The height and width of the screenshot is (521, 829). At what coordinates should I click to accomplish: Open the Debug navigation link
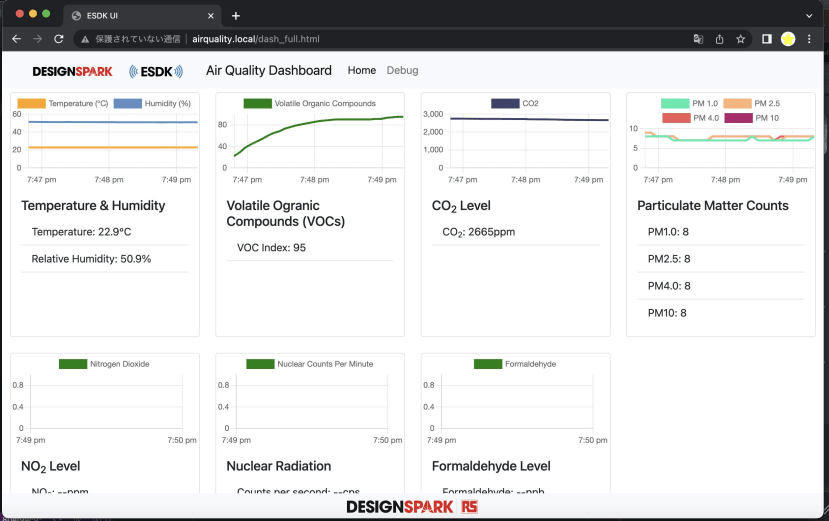pos(402,70)
